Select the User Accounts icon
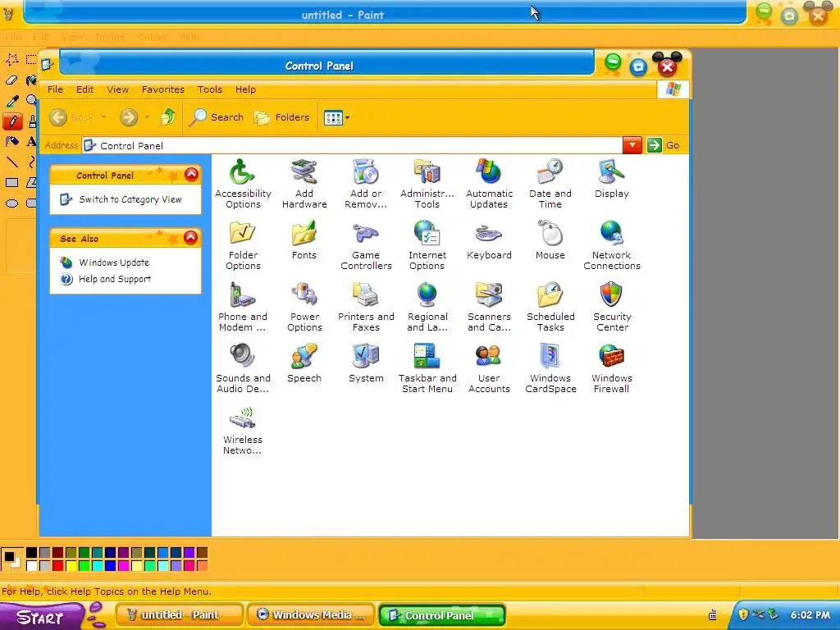Image resolution: width=840 pixels, height=630 pixels. [x=489, y=368]
